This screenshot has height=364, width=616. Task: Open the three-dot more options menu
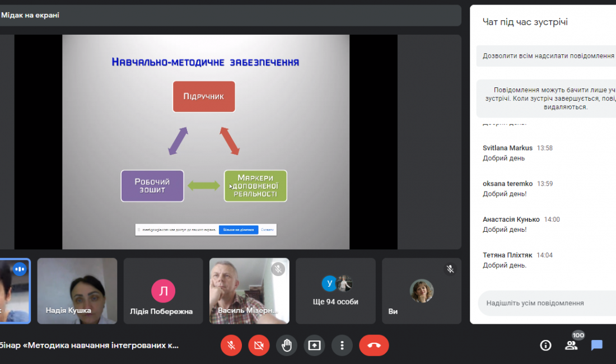pyautogui.click(x=342, y=346)
